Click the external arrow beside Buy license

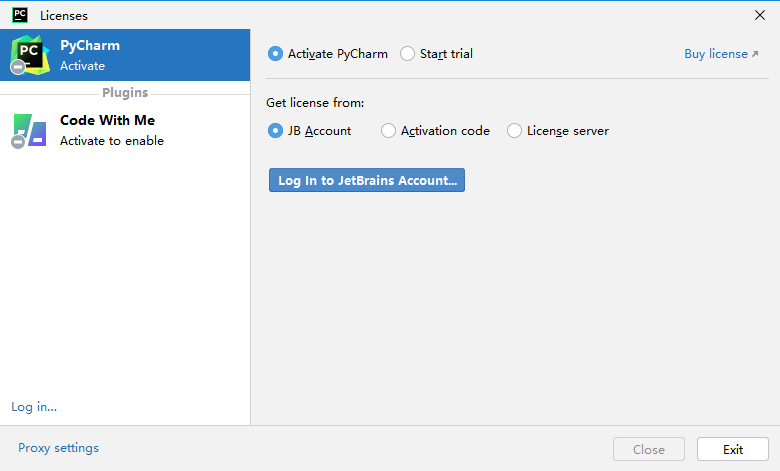click(755, 54)
